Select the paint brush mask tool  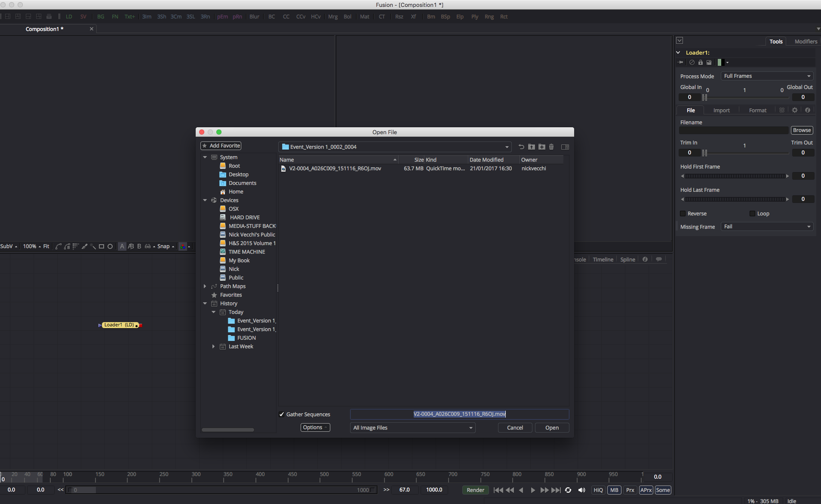84,246
